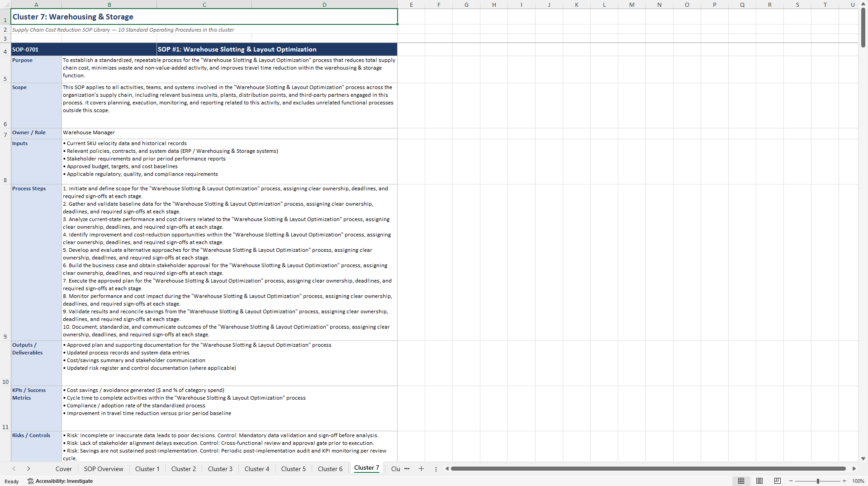Select the Process Steps description cell

tap(229, 262)
